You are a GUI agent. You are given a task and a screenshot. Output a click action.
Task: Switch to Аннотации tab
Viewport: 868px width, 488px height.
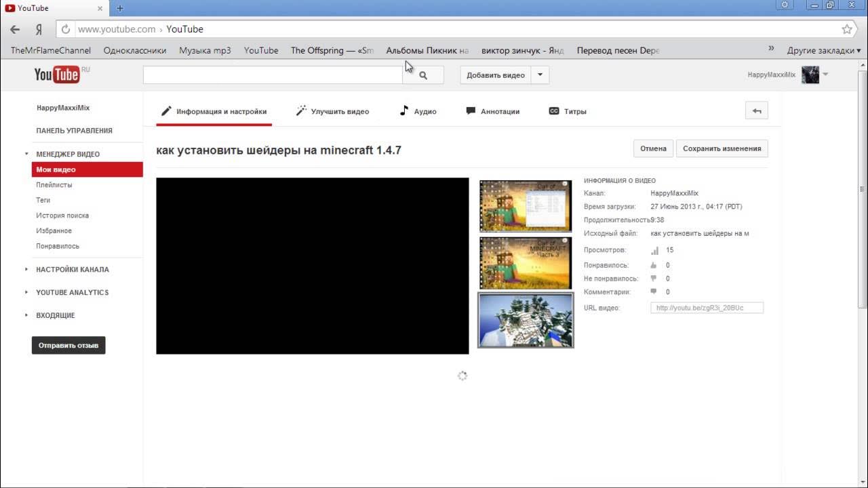coord(493,111)
